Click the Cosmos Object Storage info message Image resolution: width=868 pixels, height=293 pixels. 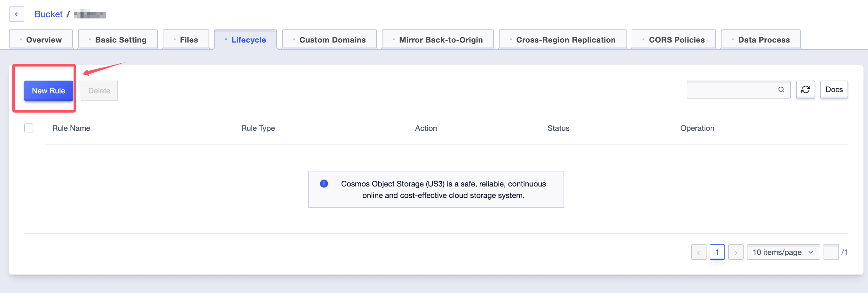click(436, 189)
